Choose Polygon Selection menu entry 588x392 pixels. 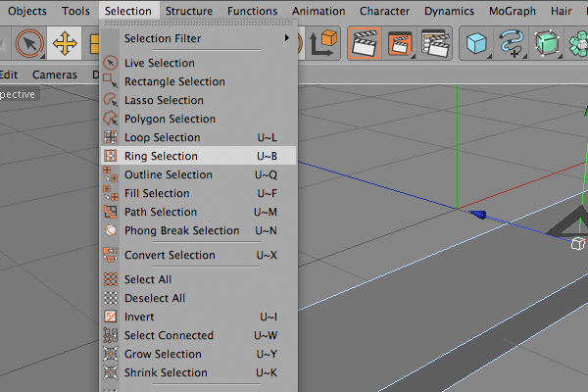[199, 119]
